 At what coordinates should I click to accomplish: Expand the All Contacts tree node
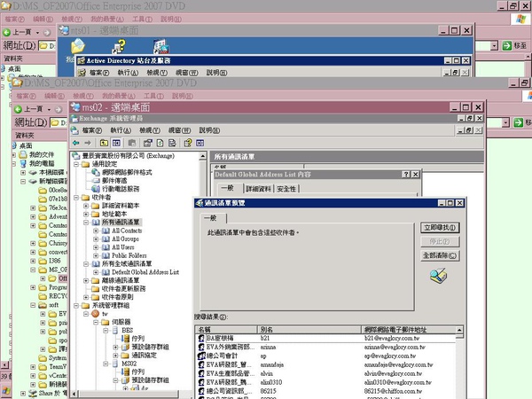[96, 231]
